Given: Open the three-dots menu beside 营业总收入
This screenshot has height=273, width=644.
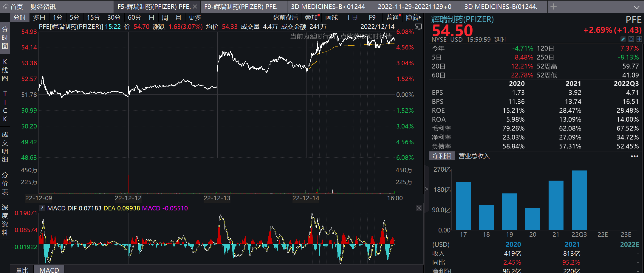Looking at the screenshot, I should [x=634, y=156].
